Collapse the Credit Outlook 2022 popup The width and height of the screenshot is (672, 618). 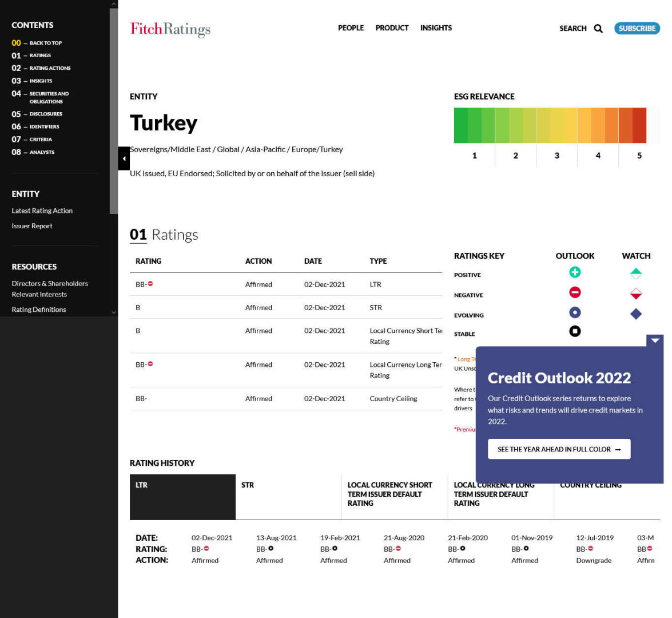[655, 340]
